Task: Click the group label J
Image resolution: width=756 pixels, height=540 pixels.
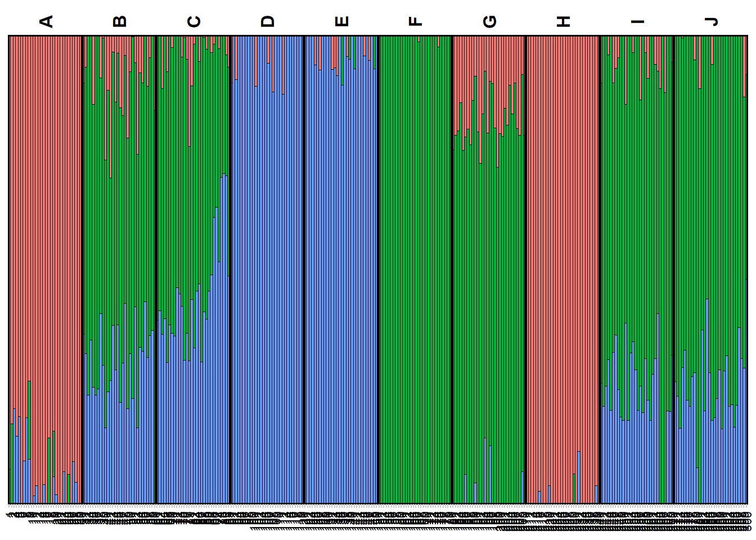Action: coord(711,21)
